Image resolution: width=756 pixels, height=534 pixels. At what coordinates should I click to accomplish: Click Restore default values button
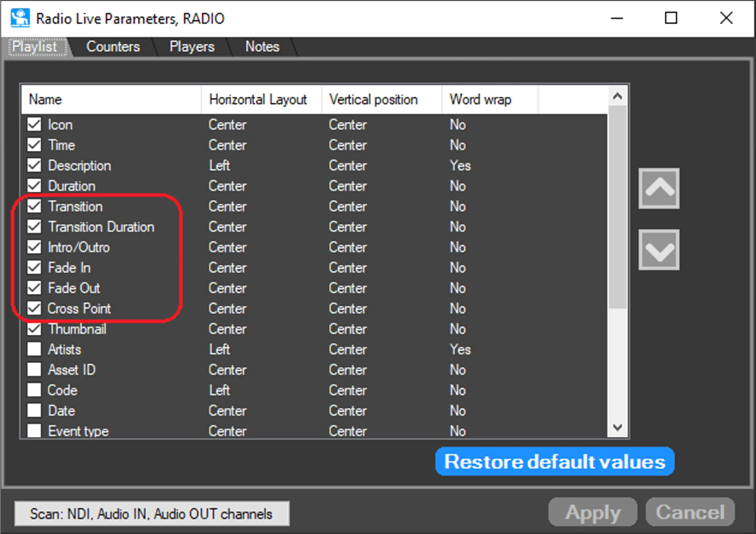click(555, 461)
